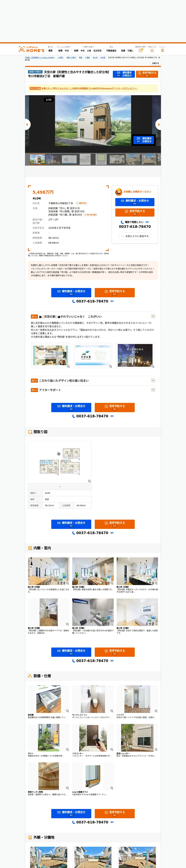Expand 魅力2 こだわり抜いたデザイン性の高い住まい

[93, 380]
